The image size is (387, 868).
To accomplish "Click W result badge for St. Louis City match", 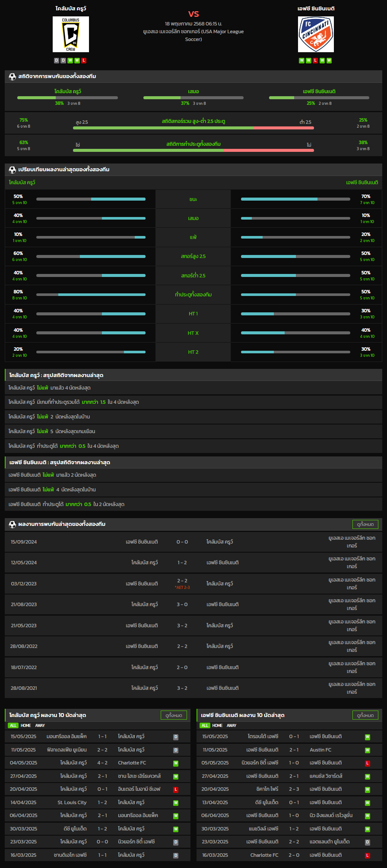I will click(x=176, y=803).
